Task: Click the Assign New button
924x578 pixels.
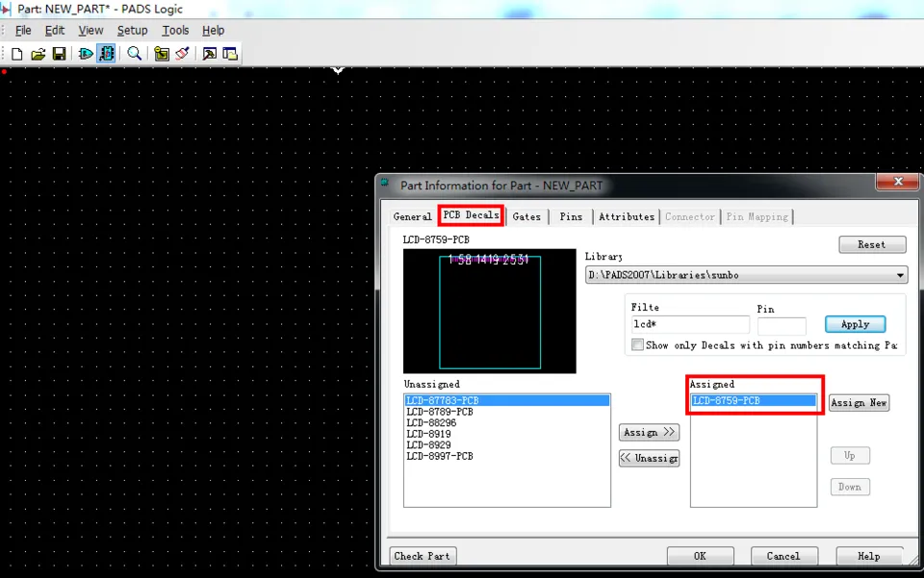Action: coord(859,403)
